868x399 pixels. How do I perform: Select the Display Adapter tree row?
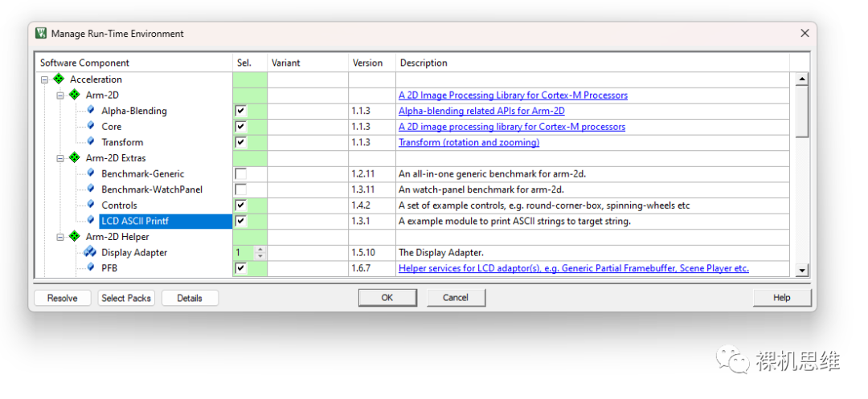click(x=134, y=252)
